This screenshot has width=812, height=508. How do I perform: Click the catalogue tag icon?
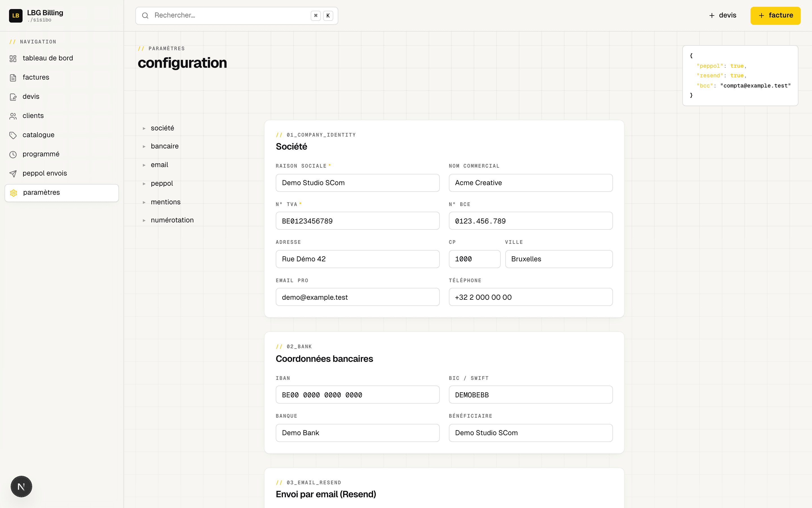(x=13, y=135)
